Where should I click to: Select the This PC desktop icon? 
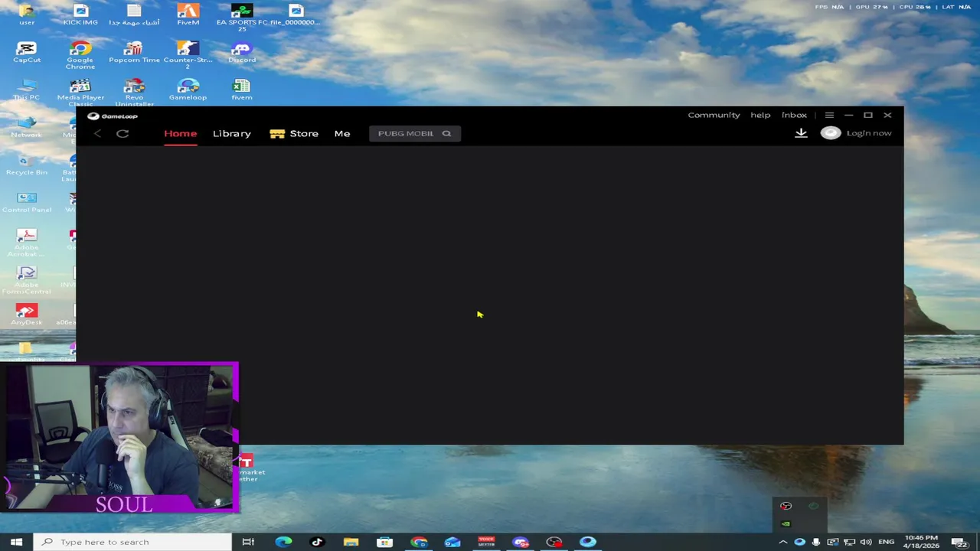(x=27, y=90)
